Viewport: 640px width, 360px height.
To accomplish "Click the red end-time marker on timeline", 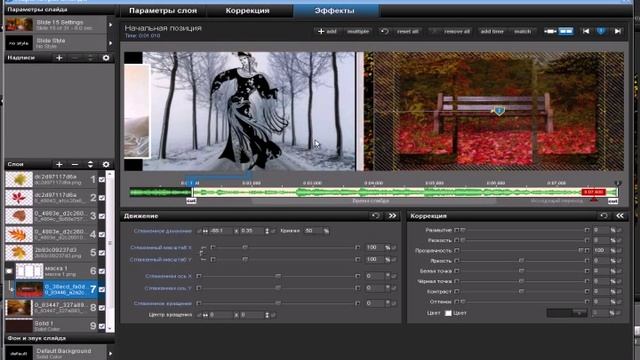I will click(x=593, y=192).
